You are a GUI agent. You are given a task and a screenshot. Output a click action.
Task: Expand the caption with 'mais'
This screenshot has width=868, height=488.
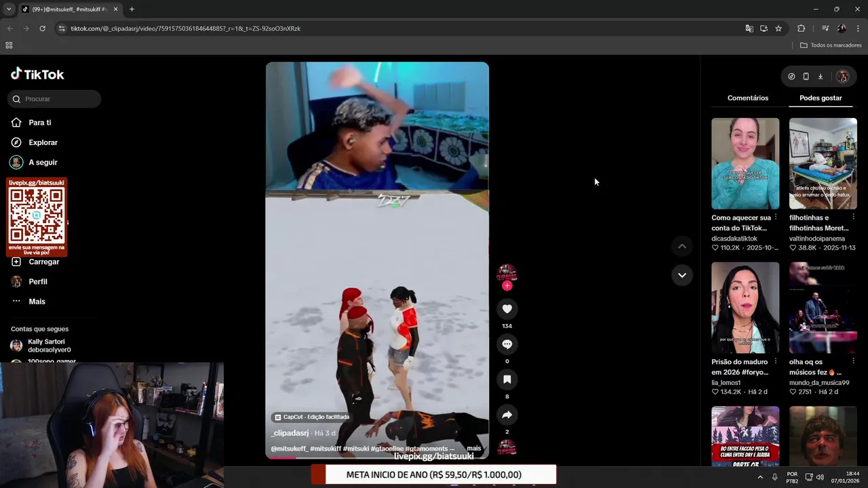pos(473,449)
